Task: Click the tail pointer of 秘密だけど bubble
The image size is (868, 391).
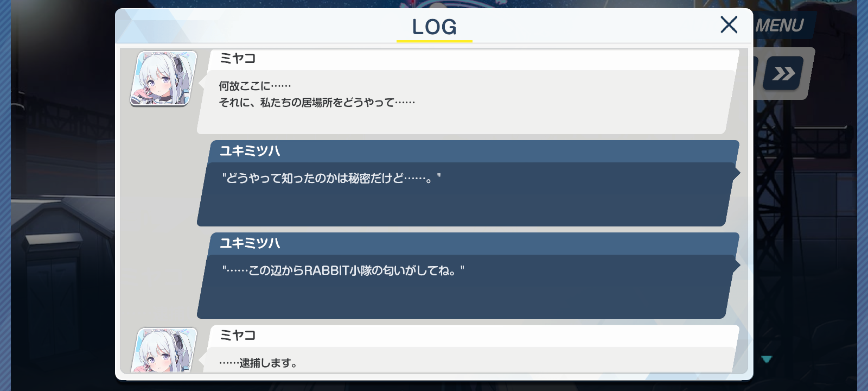Action: click(x=737, y=173)
